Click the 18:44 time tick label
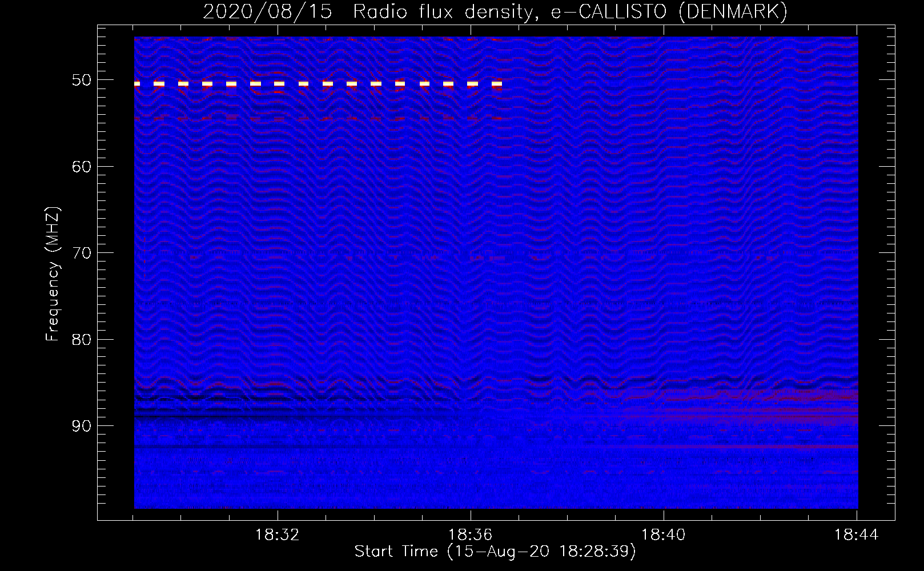Image resolution: width=924 pixels, height=571 pixels. 856,535
